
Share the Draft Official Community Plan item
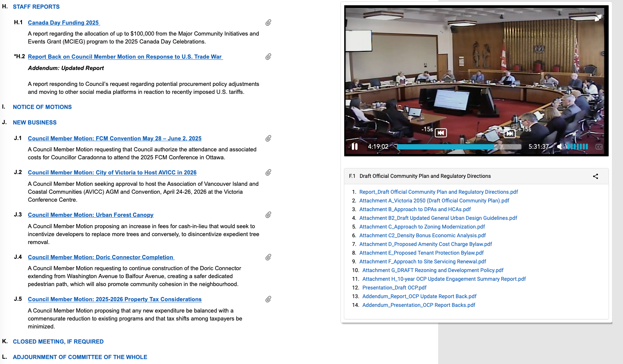595,176
